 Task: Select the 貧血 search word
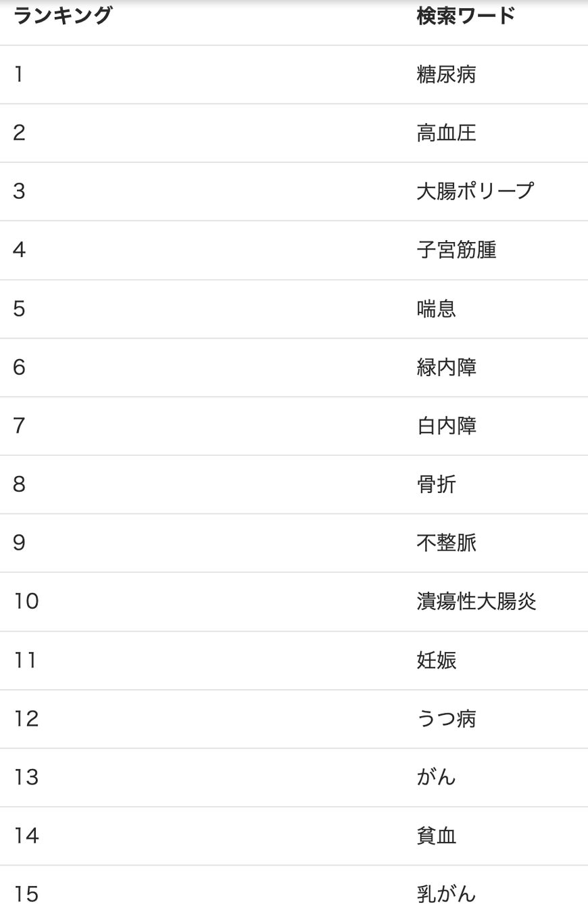[x=436, y=836]
